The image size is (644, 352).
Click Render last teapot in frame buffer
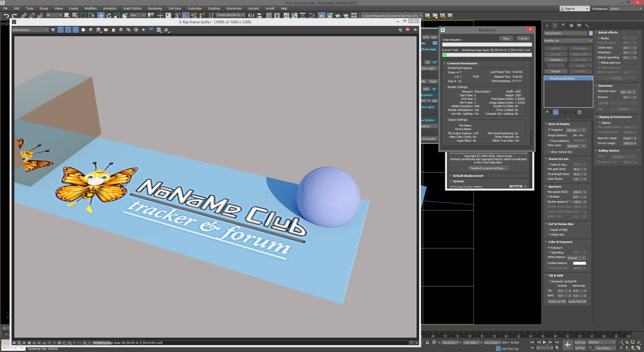(415, 30)
